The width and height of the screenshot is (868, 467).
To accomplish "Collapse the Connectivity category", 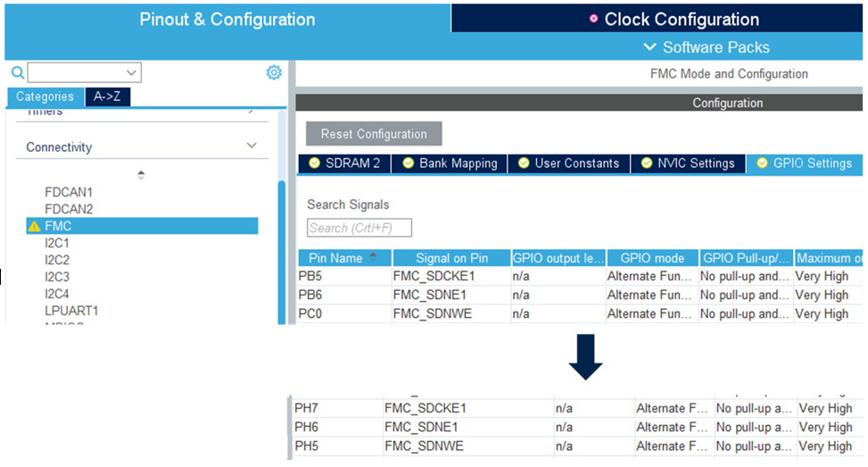I will (x=252, y=146).
